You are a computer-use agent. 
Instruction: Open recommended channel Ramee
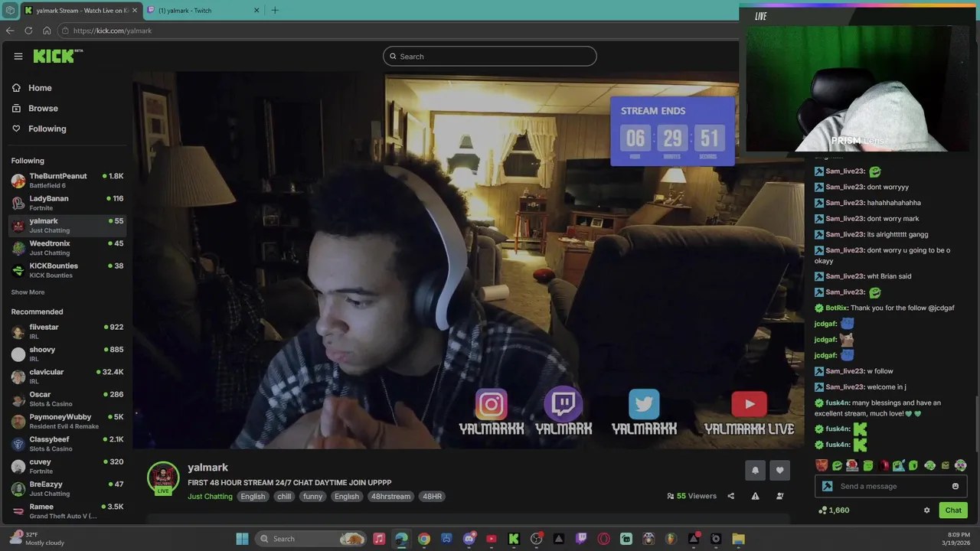point(67,510)
